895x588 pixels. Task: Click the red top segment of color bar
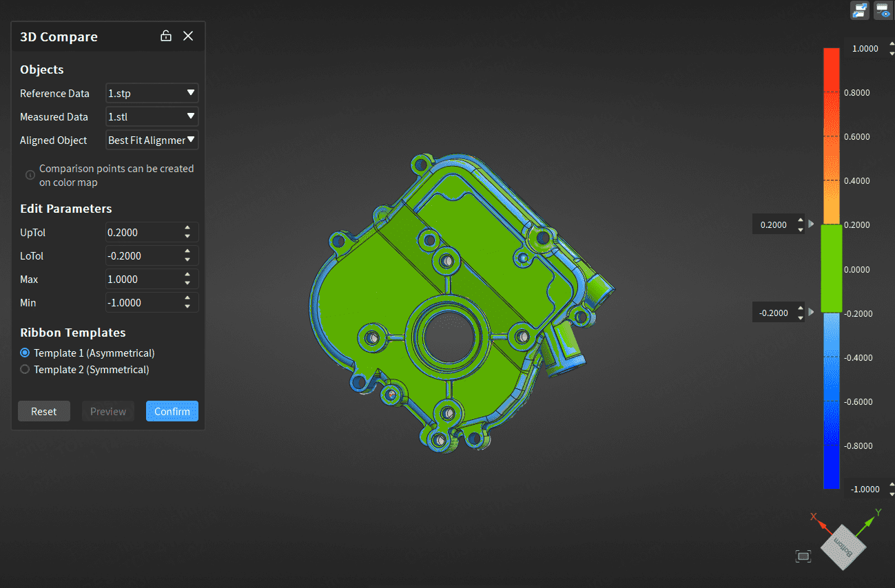pyautogui.click(x=832, y=69)
